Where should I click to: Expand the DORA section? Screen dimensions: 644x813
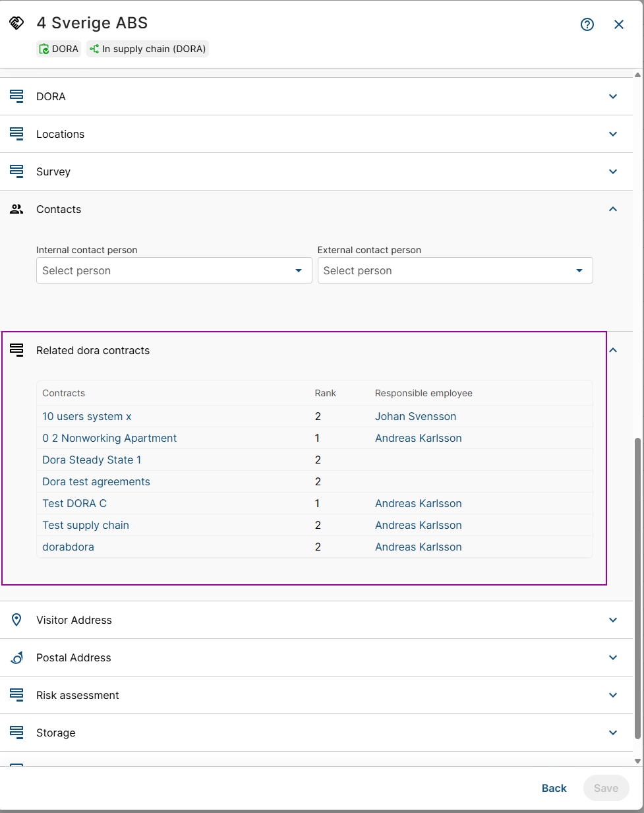pos(612,96)
